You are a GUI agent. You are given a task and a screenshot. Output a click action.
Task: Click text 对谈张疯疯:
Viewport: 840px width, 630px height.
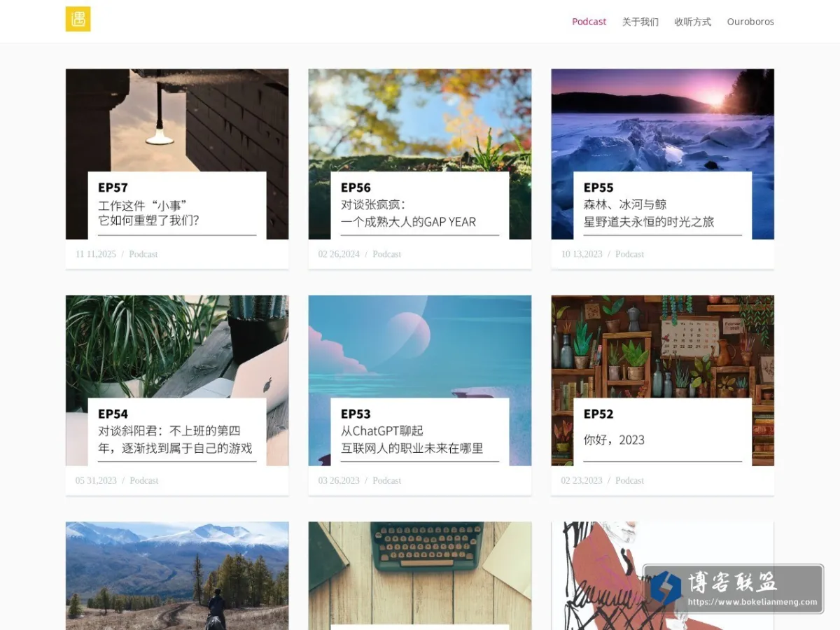click(x=373, y=204)
